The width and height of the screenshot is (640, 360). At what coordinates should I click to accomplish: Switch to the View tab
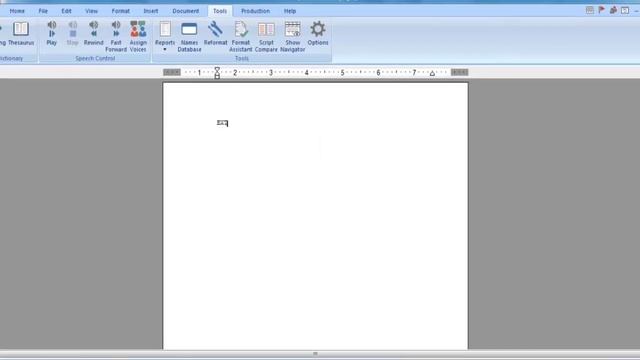(91, 11)
